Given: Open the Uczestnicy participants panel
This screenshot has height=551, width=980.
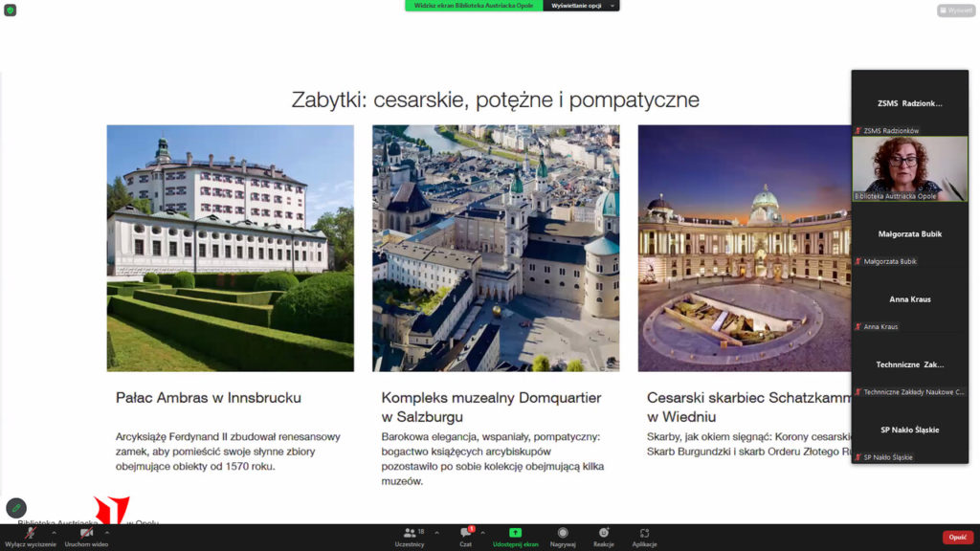Looking at the screenshot, I should coord(410,537).
